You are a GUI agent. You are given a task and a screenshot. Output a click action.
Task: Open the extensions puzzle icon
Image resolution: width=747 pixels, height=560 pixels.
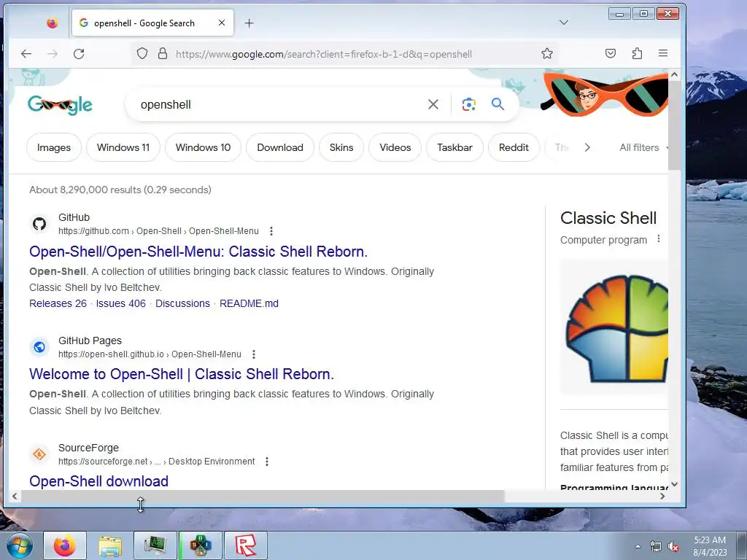[637, 53]
